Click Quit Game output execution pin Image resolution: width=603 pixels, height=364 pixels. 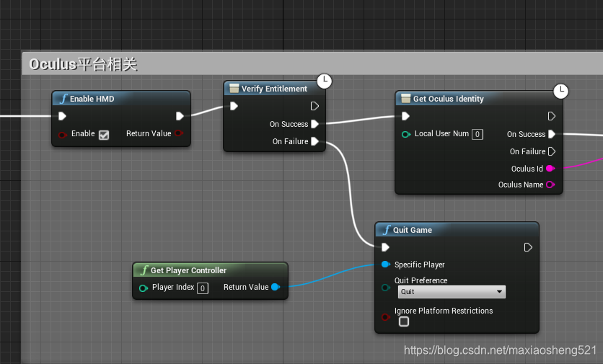click(x=528, y=247)
